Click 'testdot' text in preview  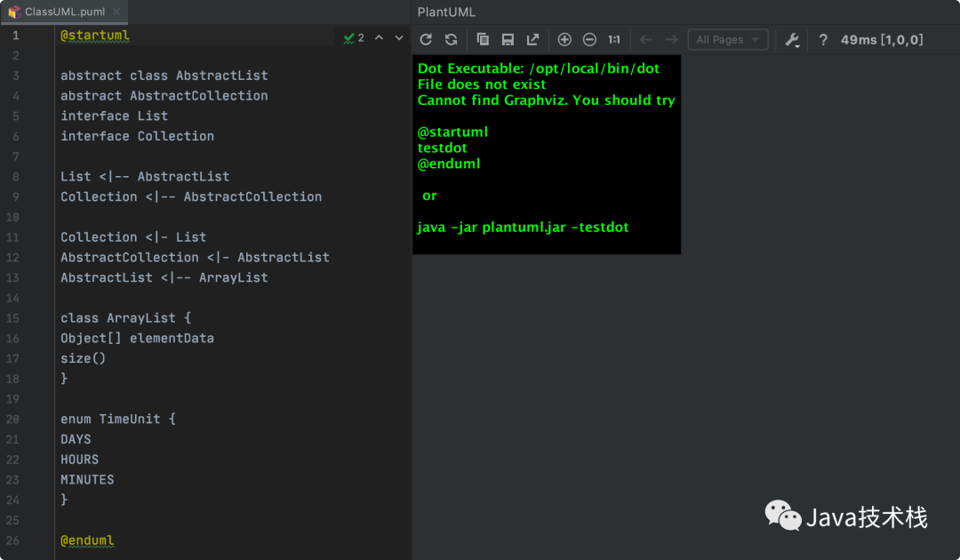442,148
